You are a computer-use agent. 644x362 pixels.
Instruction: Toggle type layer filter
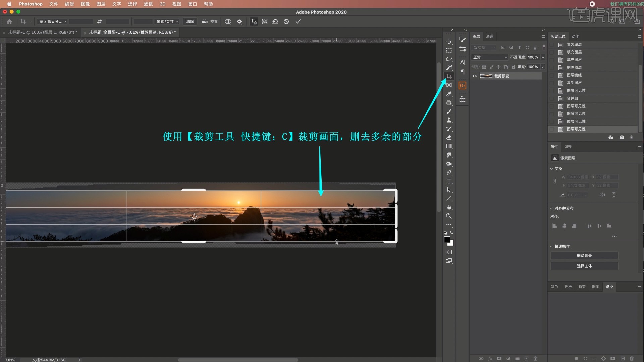point(519,47)
